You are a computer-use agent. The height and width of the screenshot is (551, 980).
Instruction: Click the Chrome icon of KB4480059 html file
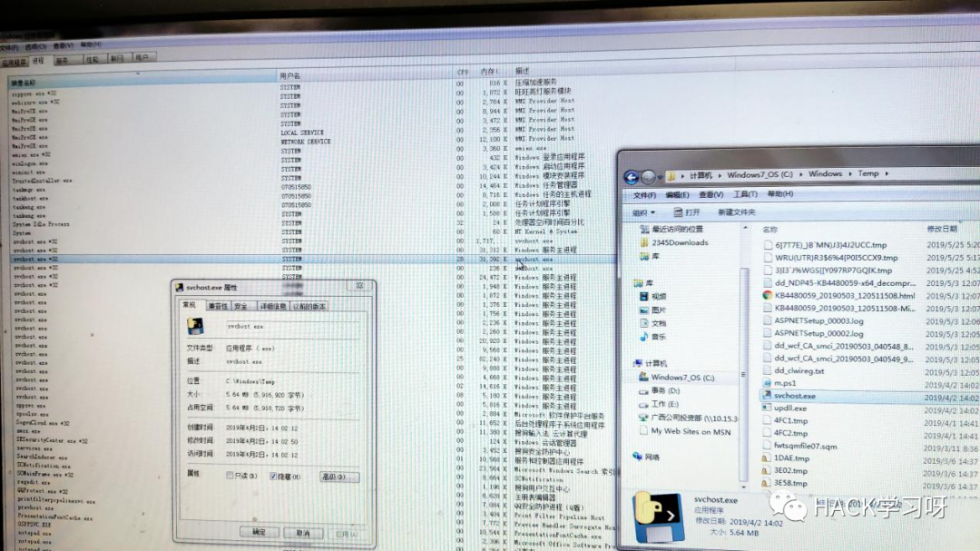(x=768, y=295)
